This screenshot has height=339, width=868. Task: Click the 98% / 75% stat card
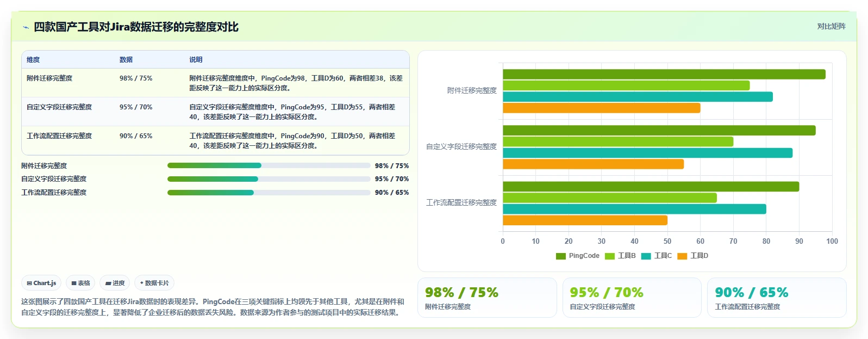point(487,298)
